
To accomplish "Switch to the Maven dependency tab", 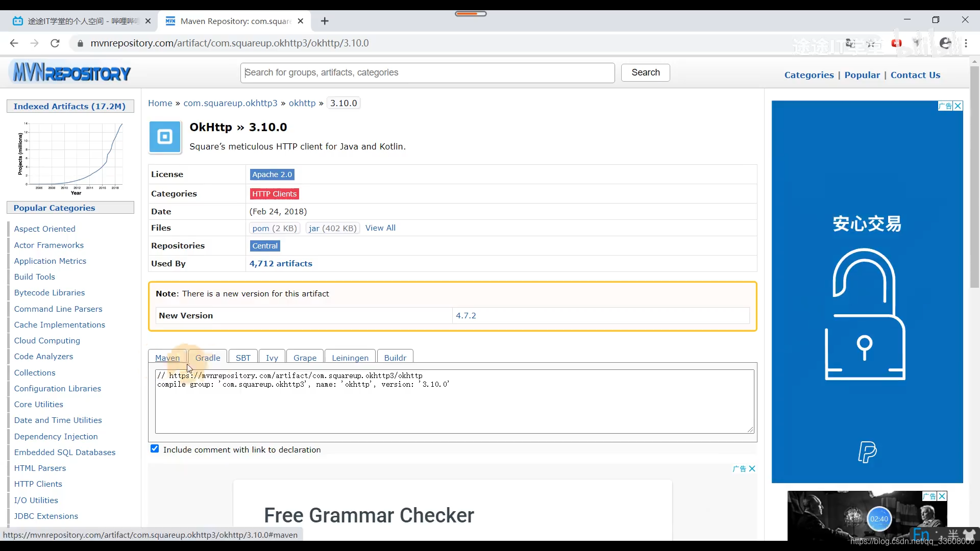I will 167,358.
